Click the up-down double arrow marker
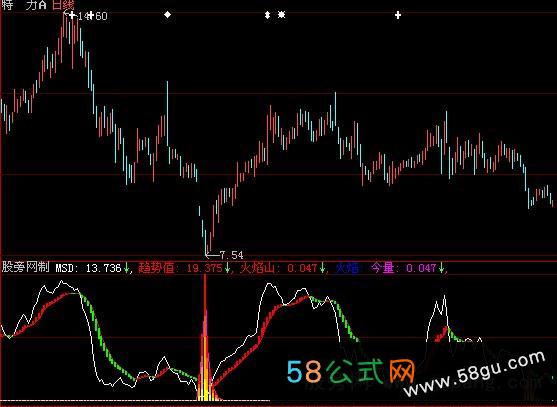Viewport: 557px width, 407px height. 267,15
